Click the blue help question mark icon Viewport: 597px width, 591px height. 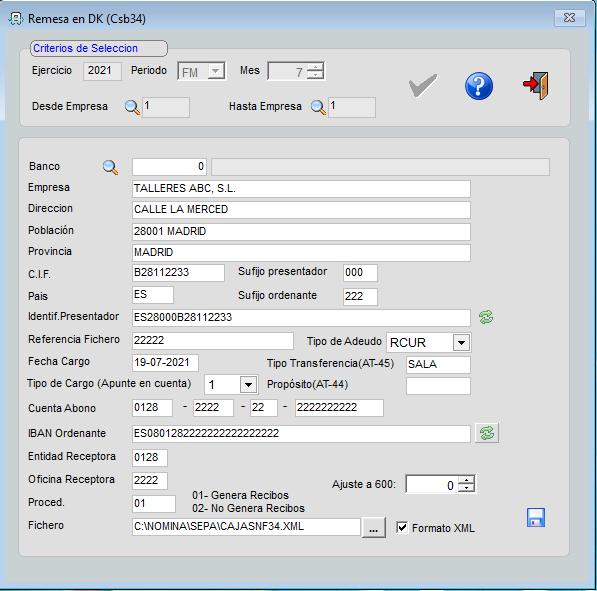(x=479, y=86)
